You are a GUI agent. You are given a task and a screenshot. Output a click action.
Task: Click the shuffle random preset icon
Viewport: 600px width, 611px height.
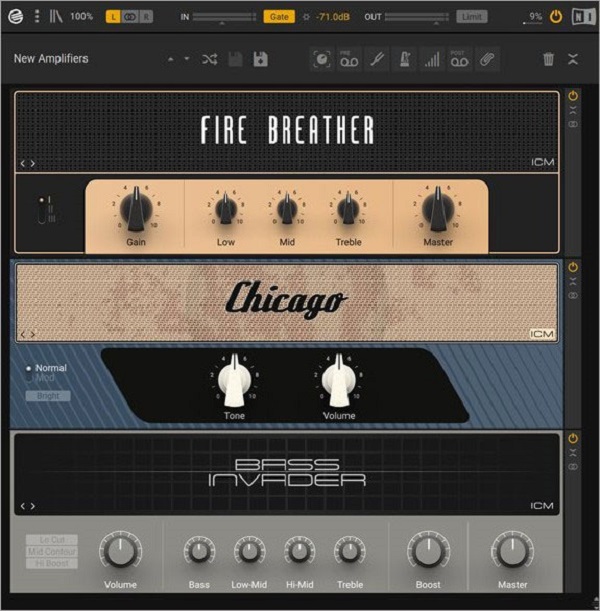click(x=210, y=59)
